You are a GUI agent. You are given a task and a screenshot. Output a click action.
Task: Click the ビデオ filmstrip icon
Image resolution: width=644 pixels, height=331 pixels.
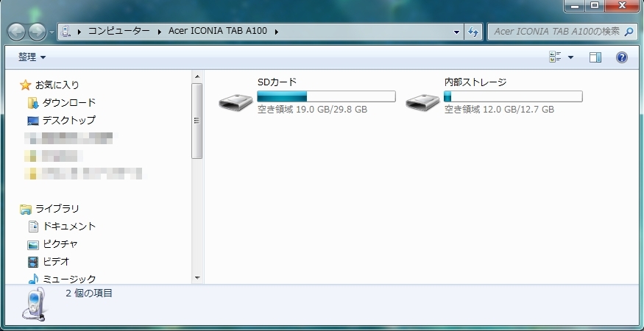pyautogui.click(x=33, y=262)
